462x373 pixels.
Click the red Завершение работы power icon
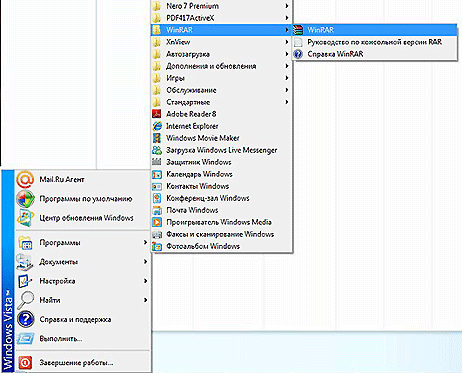(25, 362)
